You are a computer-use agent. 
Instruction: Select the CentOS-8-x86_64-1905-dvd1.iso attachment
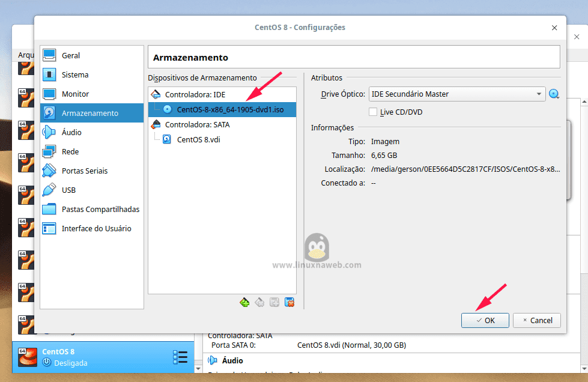[x=222, y=109]
